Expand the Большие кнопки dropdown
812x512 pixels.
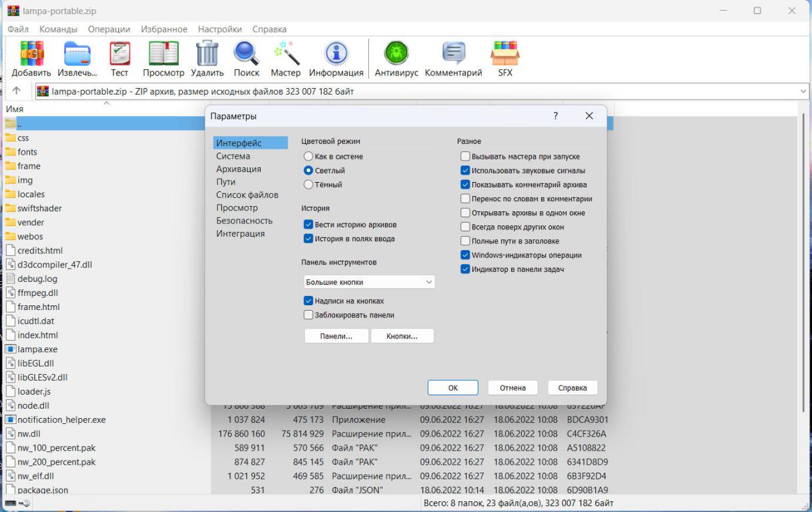coord(369,282)
